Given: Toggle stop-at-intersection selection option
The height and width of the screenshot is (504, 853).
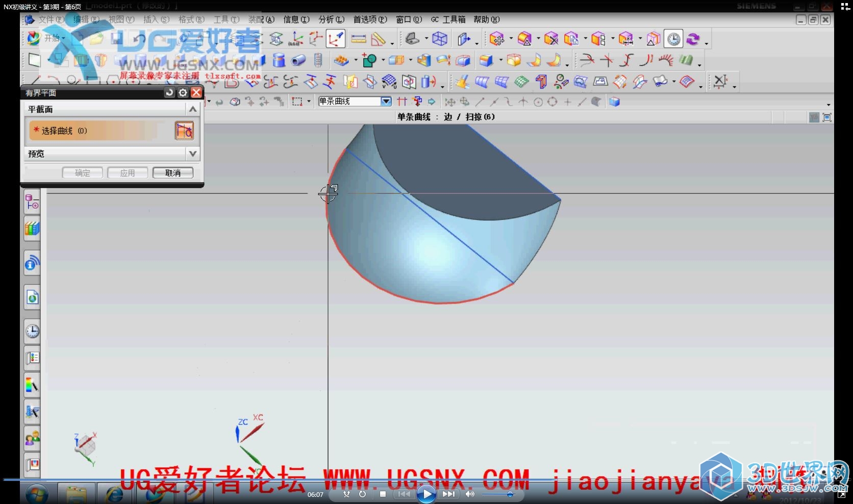Looking at the screenshot, I should 402,102.
